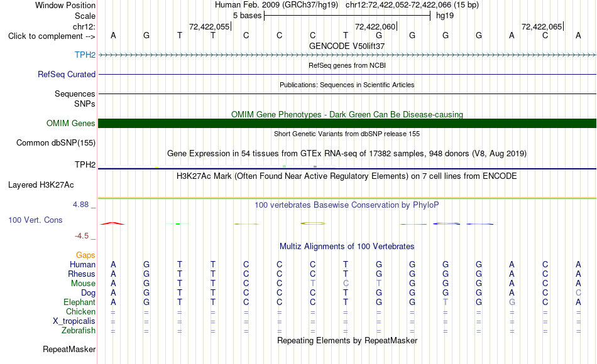Click the greyed C in Dog row
The width and height of the screenshot is (597, 364).
click(578, 293)
